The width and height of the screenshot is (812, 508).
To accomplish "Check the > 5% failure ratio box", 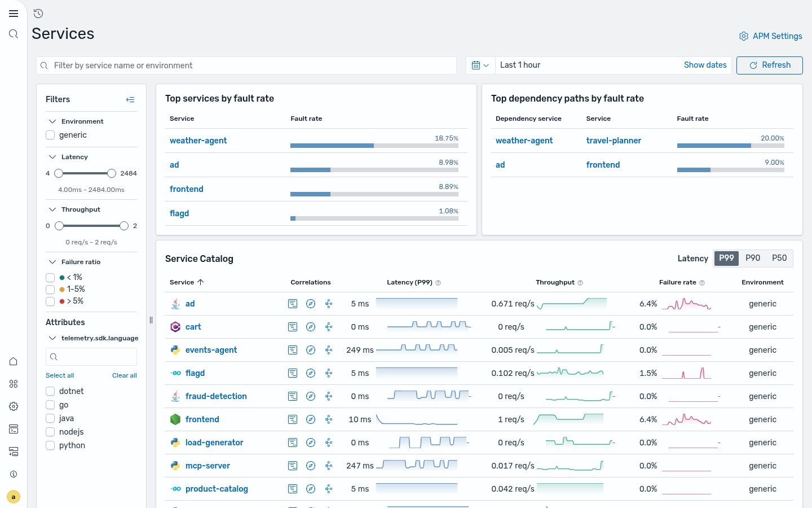I will [x=50, y=301].
